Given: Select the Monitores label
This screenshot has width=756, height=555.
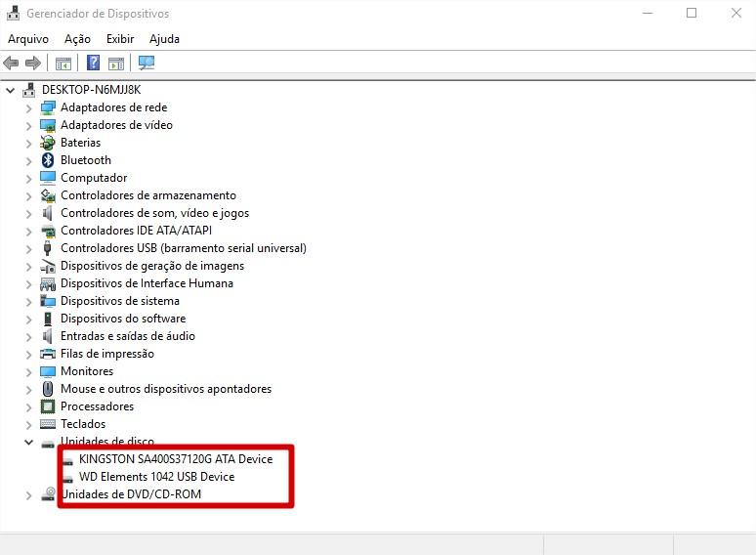Looking at the screenshot, I should (x=87, y=371).
